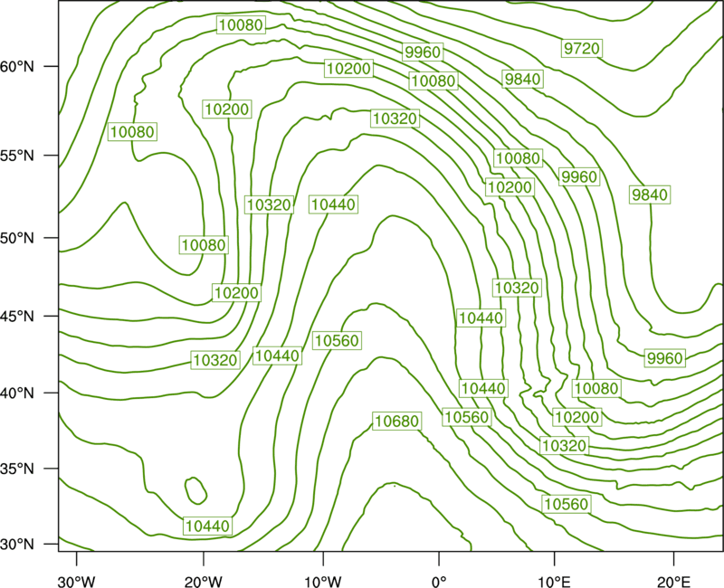Select the 30°W longitude axis label
Viewport: 724px width, 588px height.
click(76, 582)
